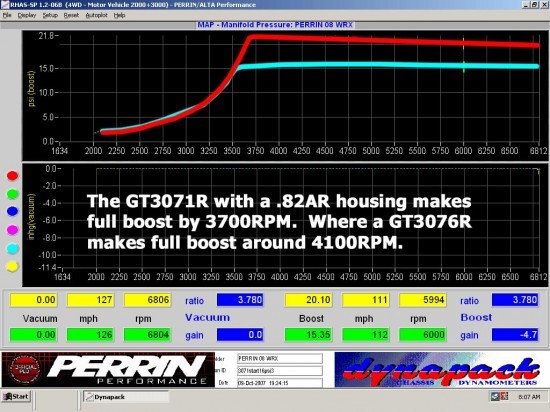Click the application icon in title bar
Screen dimensions: 550x412
pyautogui.click(x=5, y=5)
